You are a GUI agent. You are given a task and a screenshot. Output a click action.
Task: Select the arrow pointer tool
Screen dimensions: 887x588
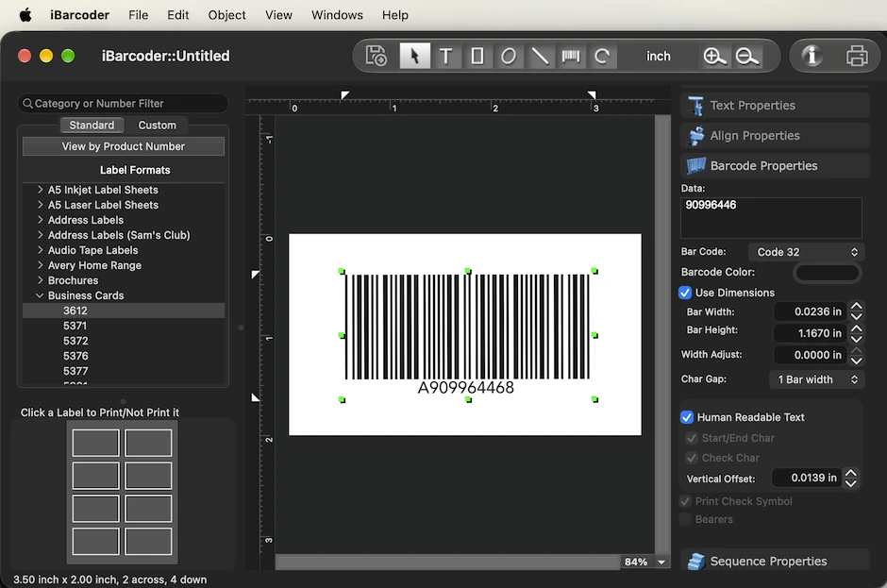tap(414, 56)
